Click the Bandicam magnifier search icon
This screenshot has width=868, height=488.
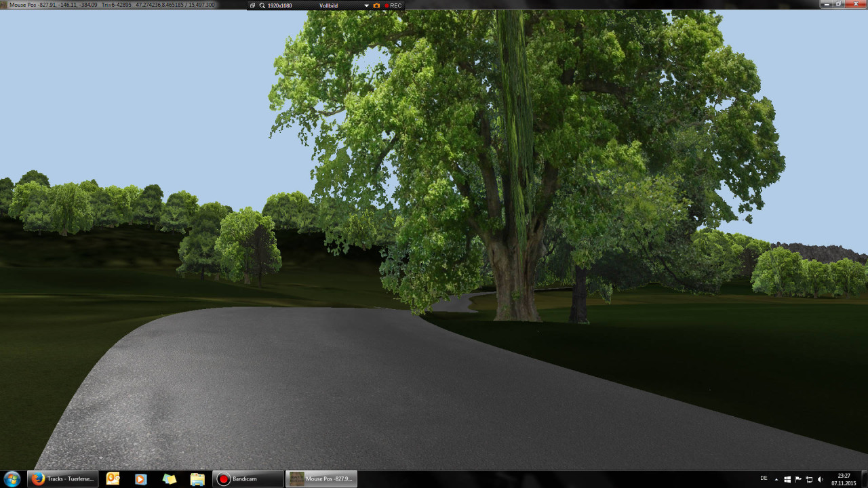coord(262,5)
